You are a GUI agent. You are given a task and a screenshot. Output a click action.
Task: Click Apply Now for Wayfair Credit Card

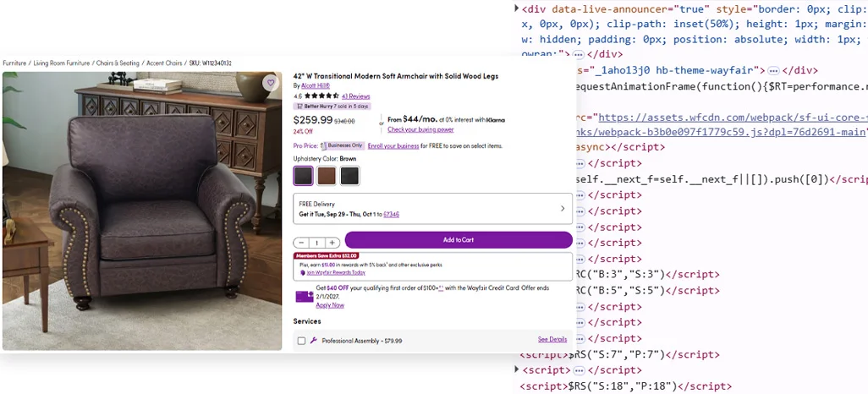click(x=330, y=305)
